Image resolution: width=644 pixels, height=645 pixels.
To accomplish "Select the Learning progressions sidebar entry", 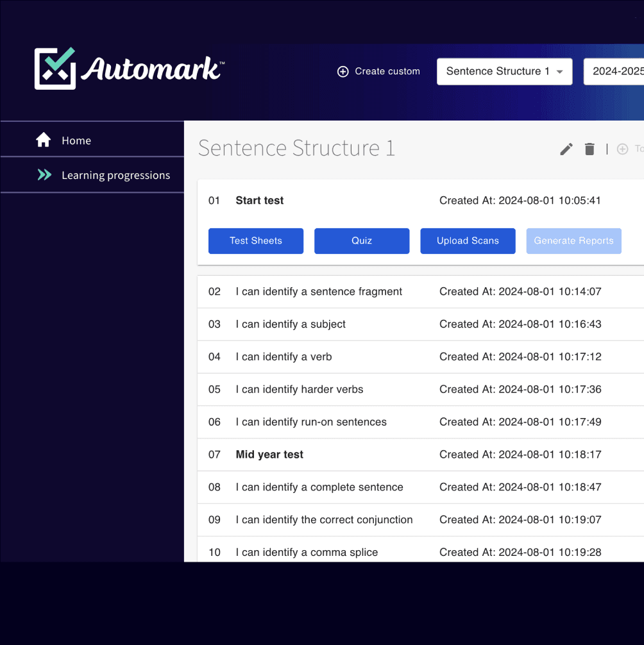I will click(x=115, y=174).
